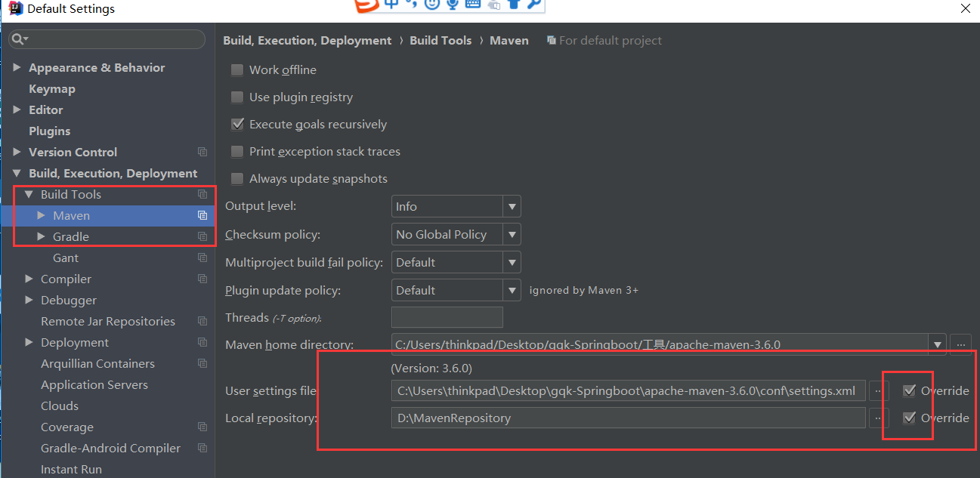This screenshot has height=478, width=980.
Task: Enable the Work offline checkbox
Action: click(237, 70)
